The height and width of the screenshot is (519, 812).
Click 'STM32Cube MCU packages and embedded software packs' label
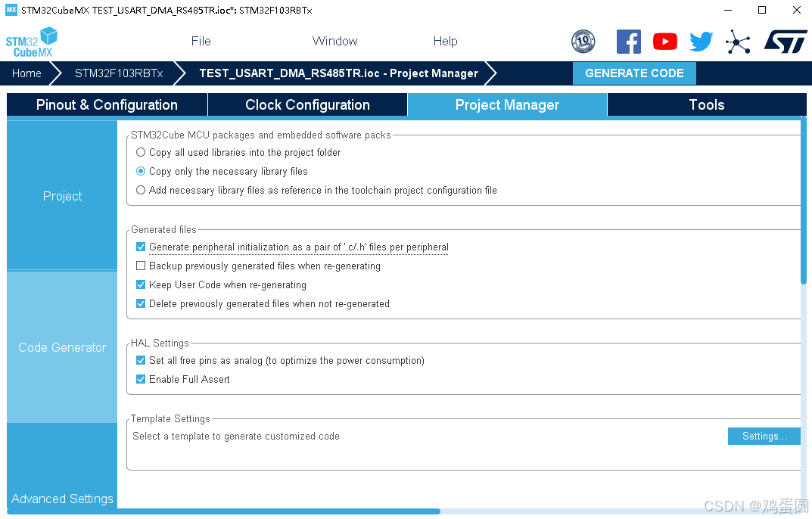click(261, 135)
